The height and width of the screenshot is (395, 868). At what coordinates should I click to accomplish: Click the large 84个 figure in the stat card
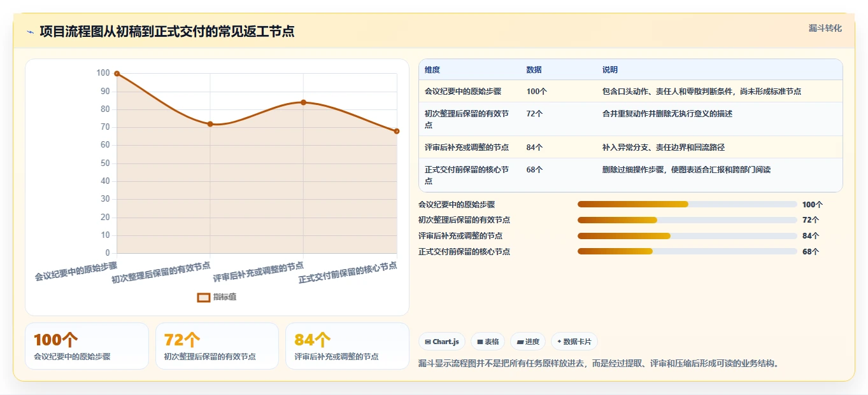[313, 340]
